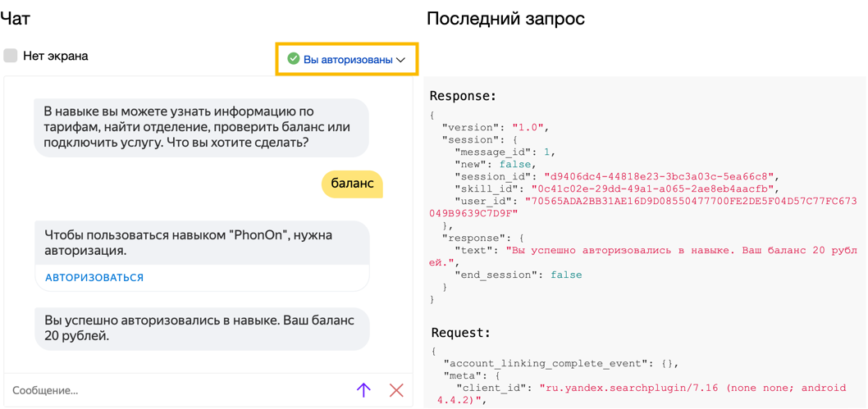Click the "Чат" panel heading
Screen dimensions: 868x409
(16, 18)
